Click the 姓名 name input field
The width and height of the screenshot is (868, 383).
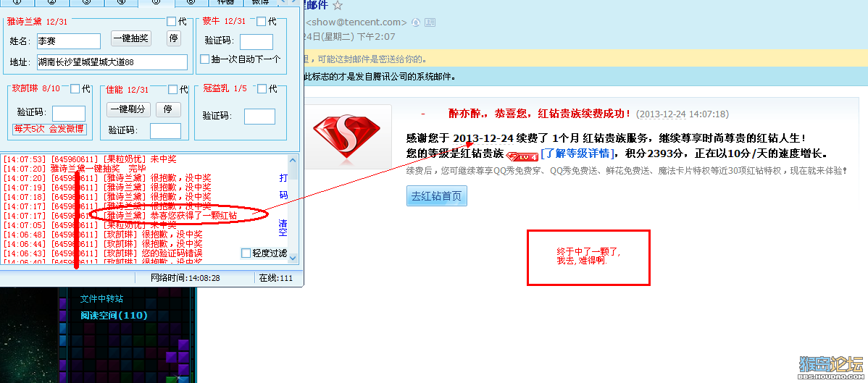69,41
